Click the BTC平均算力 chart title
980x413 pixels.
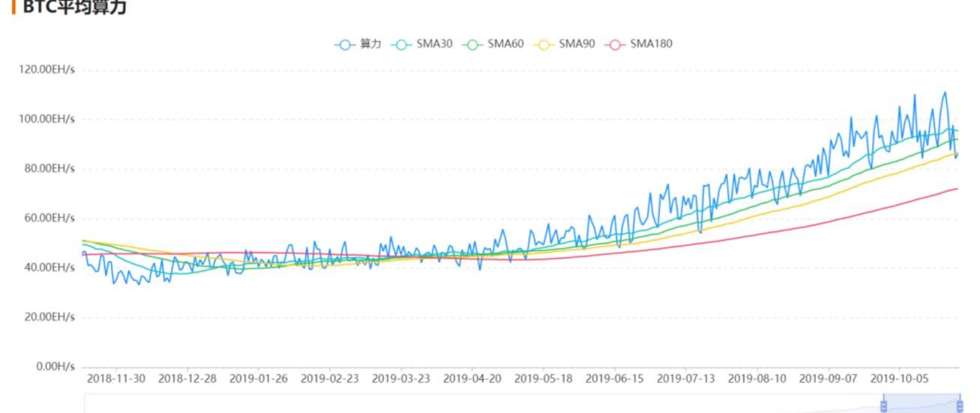[74, 7]
